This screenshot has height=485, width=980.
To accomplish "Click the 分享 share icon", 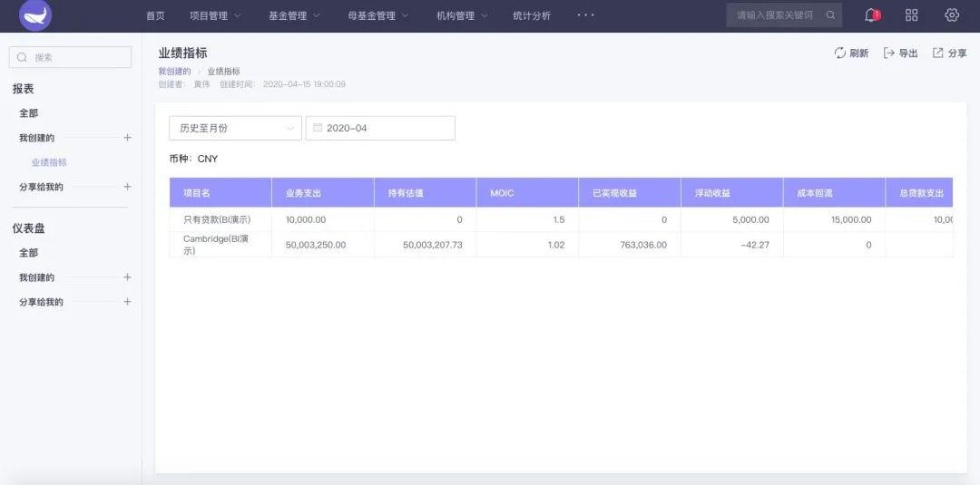I will [x=937, y=53].
